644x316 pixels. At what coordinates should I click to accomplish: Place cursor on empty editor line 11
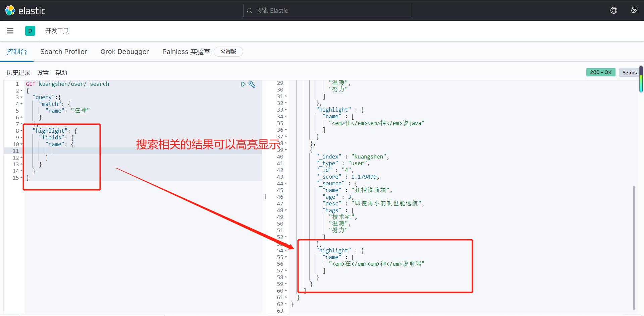pos(143,151)
